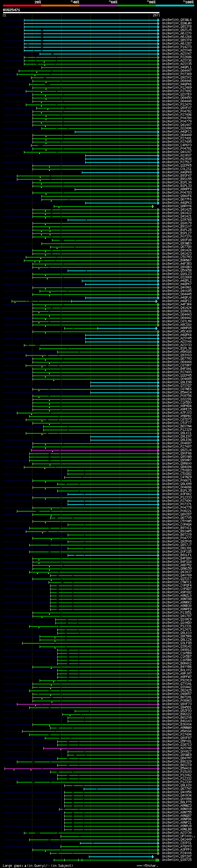
Task: Select the UniRef100_Q84U94 label
Action: 177,467
